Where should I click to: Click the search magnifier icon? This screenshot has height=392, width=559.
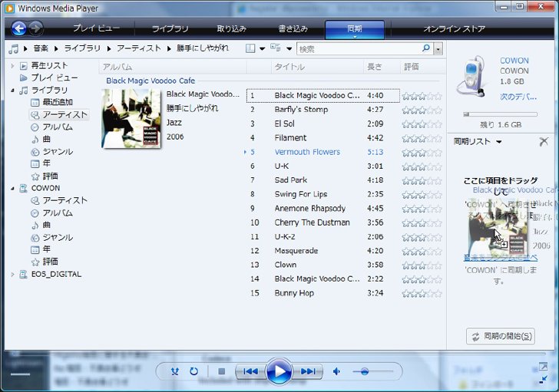pyautogui.click(x=425, y=48)
